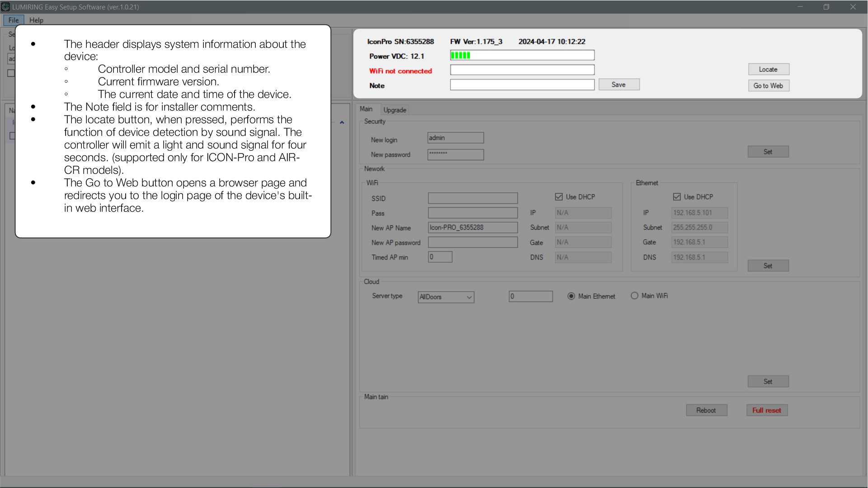
Task: Toggle WiFi Use DHCP checkbox
Action: pos(559,197)
